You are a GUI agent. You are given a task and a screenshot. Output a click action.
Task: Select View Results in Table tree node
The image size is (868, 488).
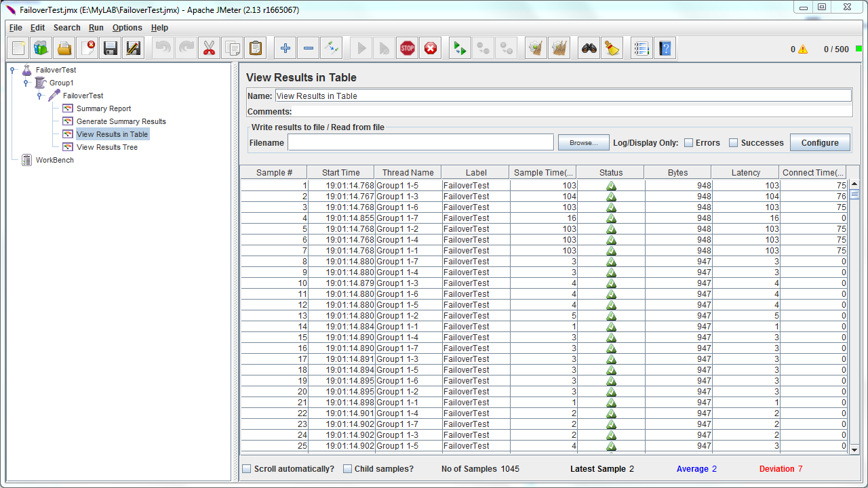coord(112,134)
